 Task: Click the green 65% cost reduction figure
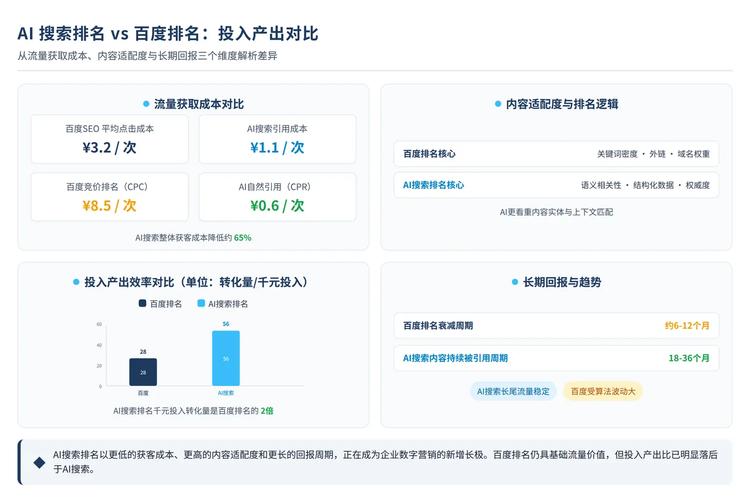tap(243, 238)
